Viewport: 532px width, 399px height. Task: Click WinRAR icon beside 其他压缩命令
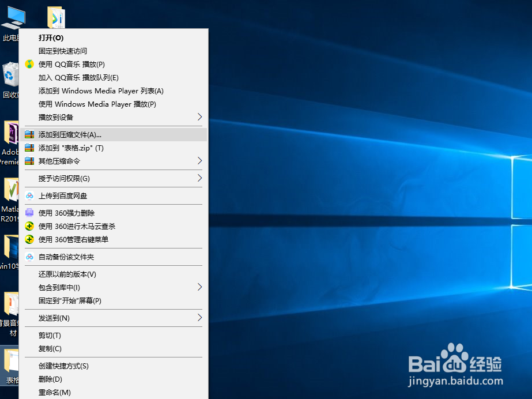[x=29, y=161]
